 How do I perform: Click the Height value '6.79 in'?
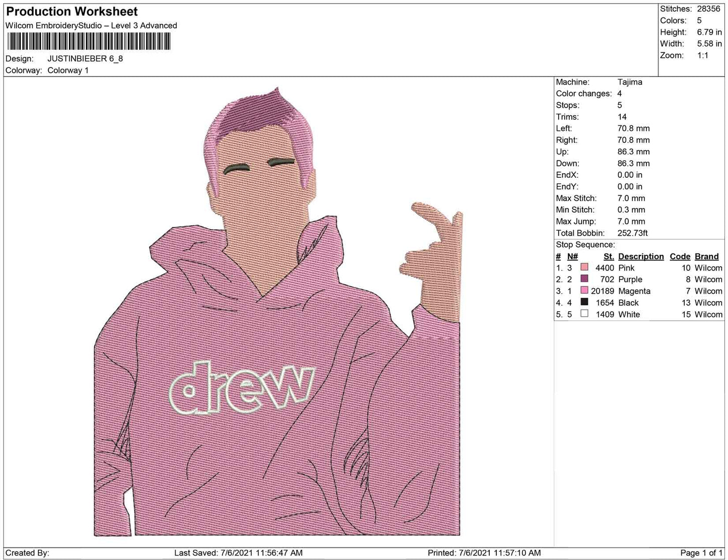[x=709, y=32]
